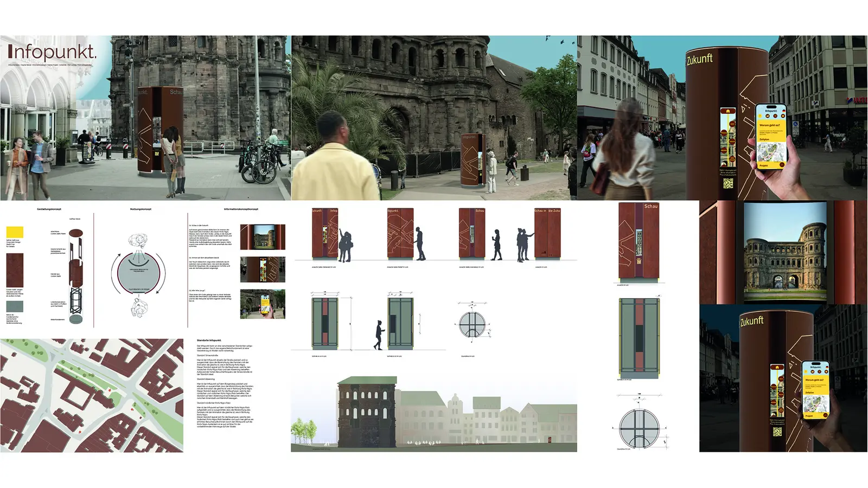868x488 pixels.
Task: Pick the yellow corporate color swatch
Action: pyautogui.click(x=15, y=232)
